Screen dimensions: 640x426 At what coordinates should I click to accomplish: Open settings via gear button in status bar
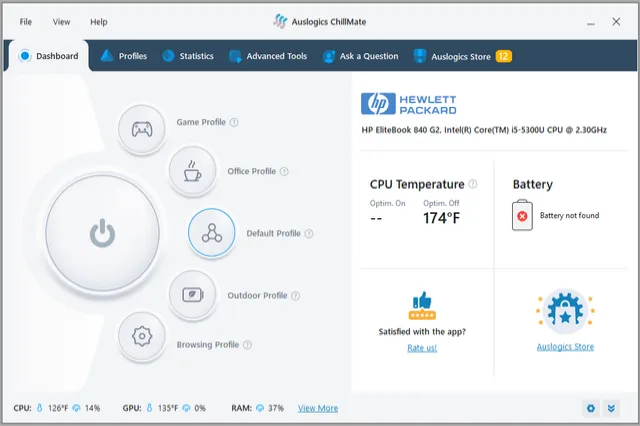point(591,408)
